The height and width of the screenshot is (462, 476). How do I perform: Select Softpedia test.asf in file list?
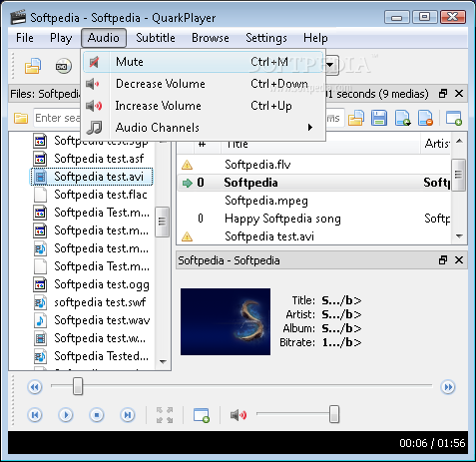tap(99, 159)
